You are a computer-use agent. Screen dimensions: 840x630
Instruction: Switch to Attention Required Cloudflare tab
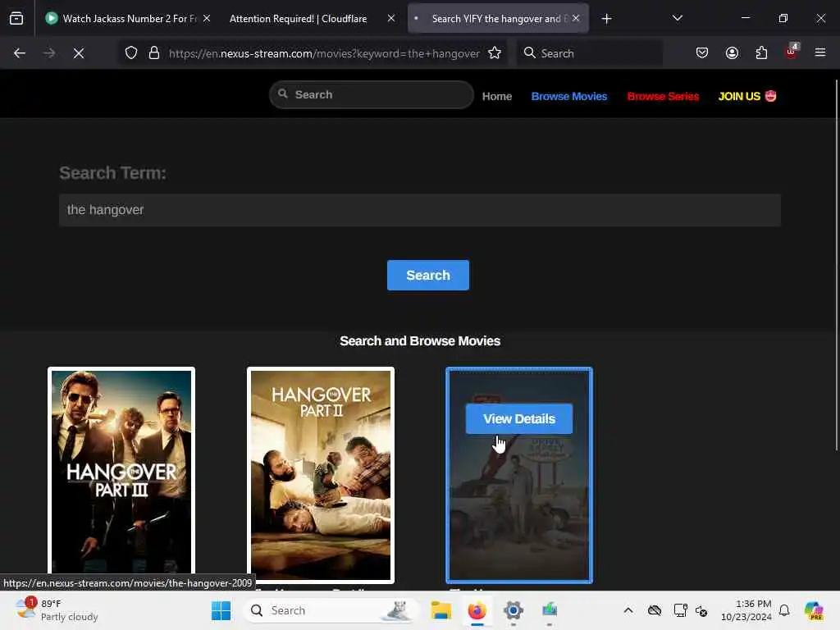[x=313, y=19]
